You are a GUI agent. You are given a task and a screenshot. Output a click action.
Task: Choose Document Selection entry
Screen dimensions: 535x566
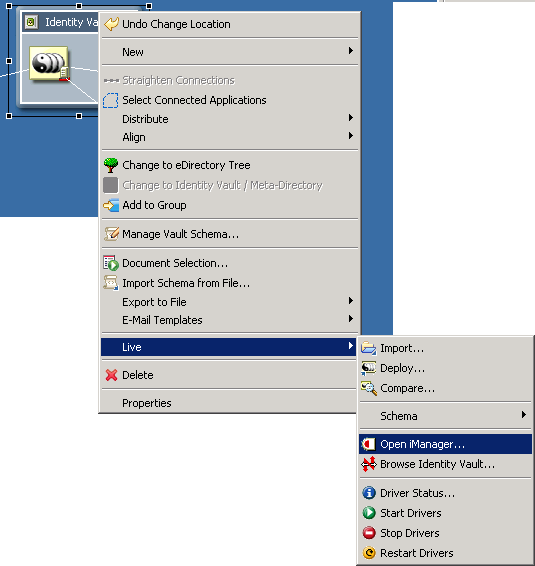(x=230, y=263)
